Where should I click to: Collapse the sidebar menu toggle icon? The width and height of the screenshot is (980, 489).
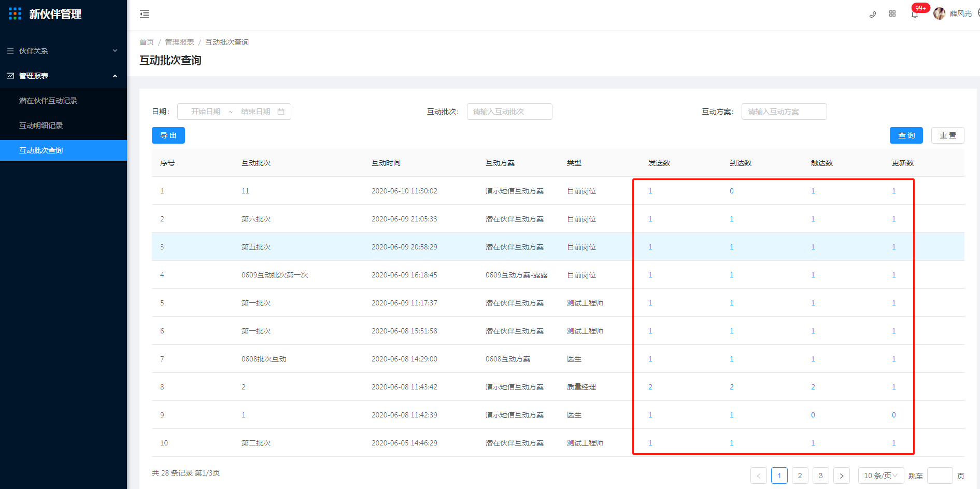click(145, 14)
